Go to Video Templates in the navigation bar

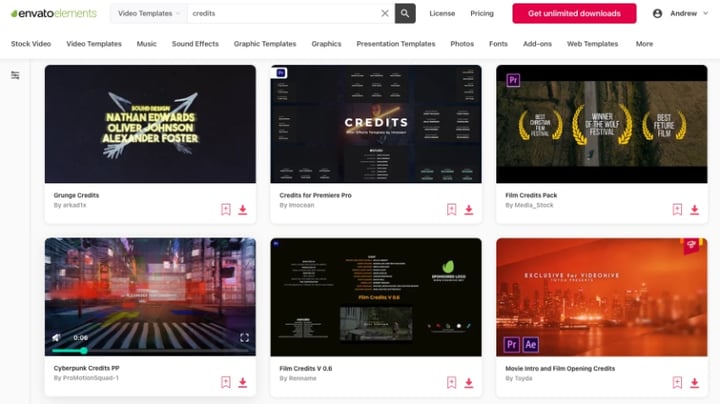tap(94, 44)
